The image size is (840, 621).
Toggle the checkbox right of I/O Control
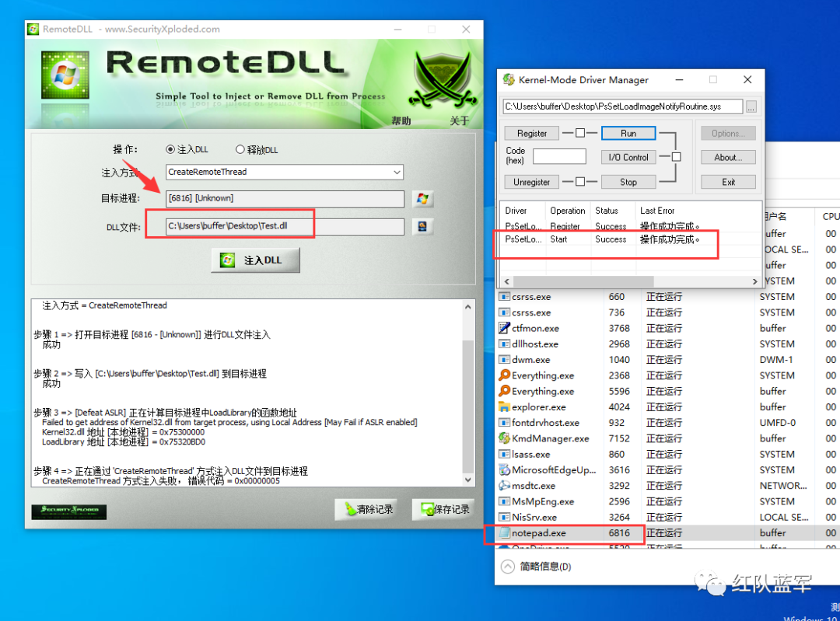click(677, 157)
